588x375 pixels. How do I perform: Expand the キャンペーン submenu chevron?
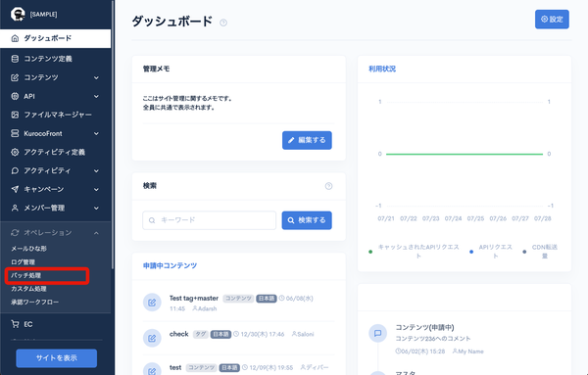click(96, 189)
